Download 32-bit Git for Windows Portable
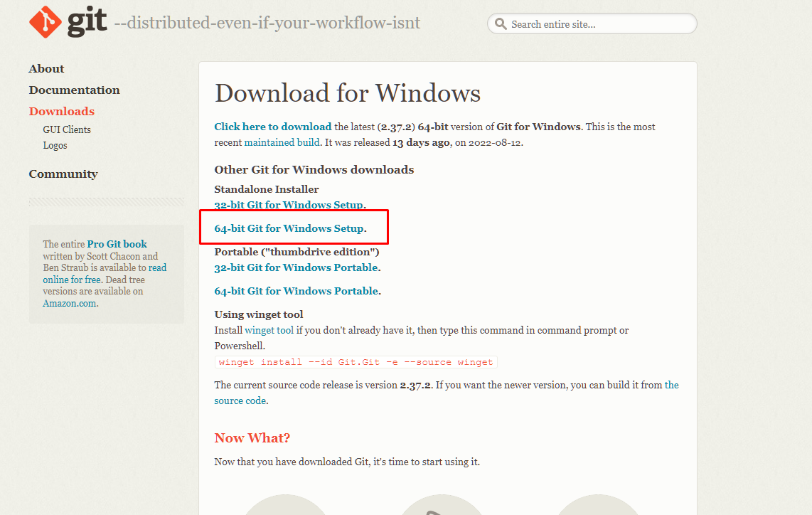This screenshot has width=812, height=515. [x=297, y=268]
